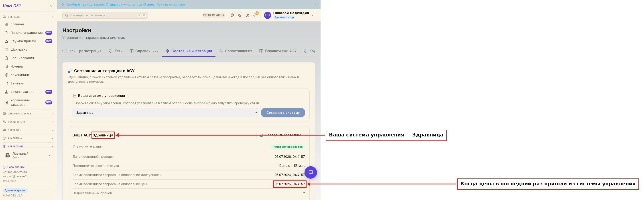Click the support@hotelos2.ru email
Viewport: 644px width, 200px height.
tap(16, 176)
